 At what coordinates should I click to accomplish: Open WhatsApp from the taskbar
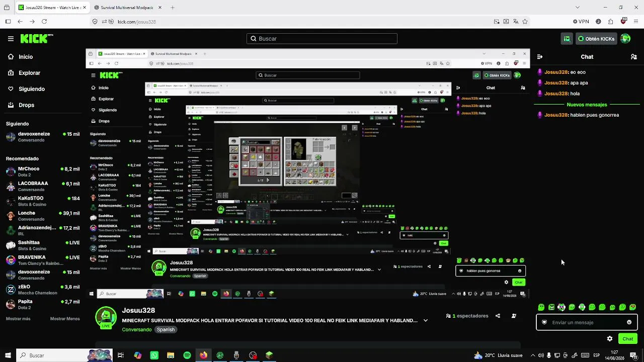click(x=154, y=355)
